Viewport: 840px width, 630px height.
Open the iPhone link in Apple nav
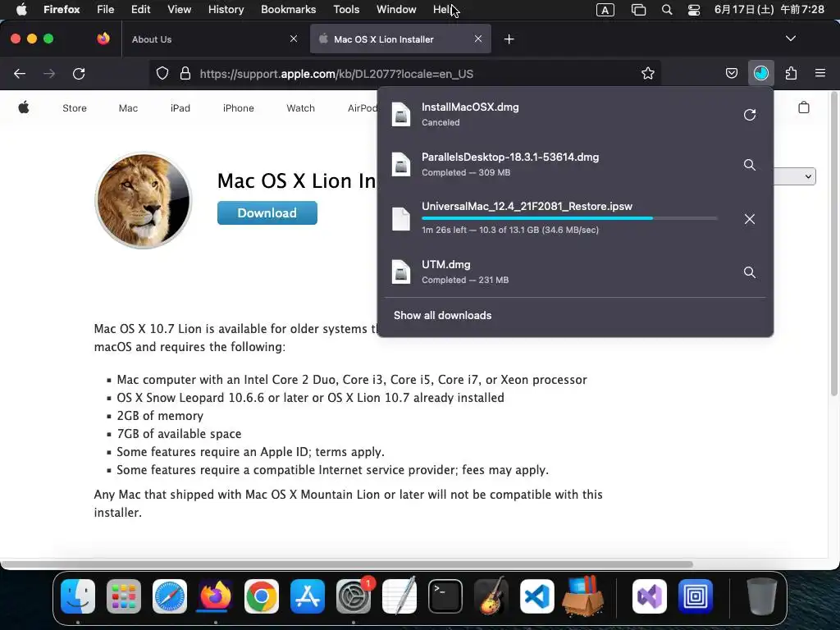point(239,108)
